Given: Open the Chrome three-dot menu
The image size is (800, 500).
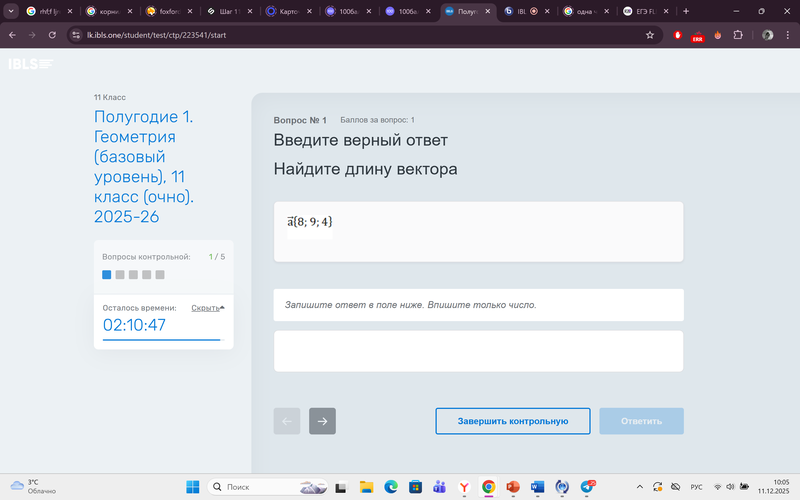Looking at the screenshot, I should 786,34.
